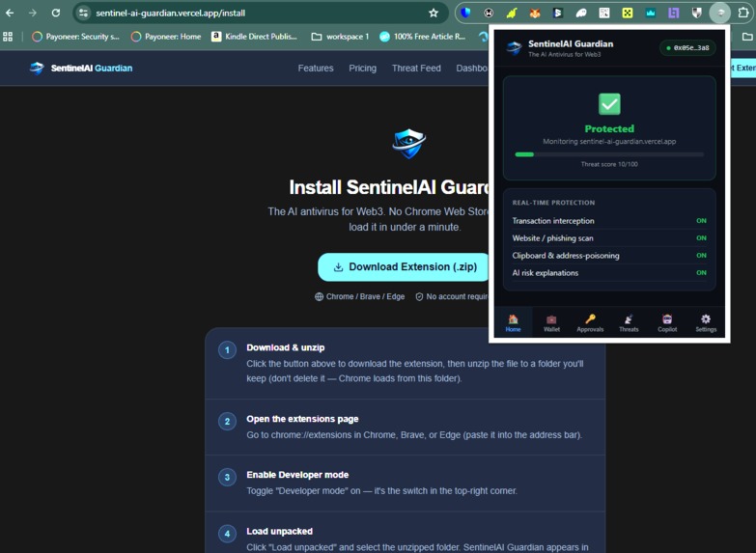Toggle Clipboard & address-poisoning ON

(x=701, y=256)
